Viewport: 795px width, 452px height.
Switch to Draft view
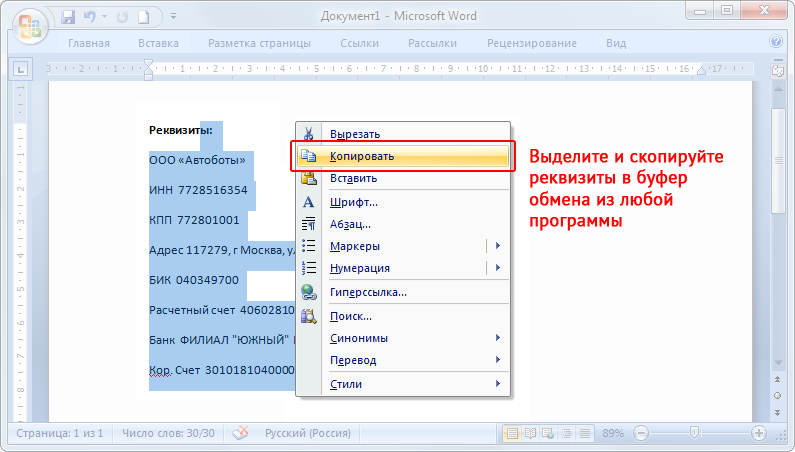tap(585, 433)
